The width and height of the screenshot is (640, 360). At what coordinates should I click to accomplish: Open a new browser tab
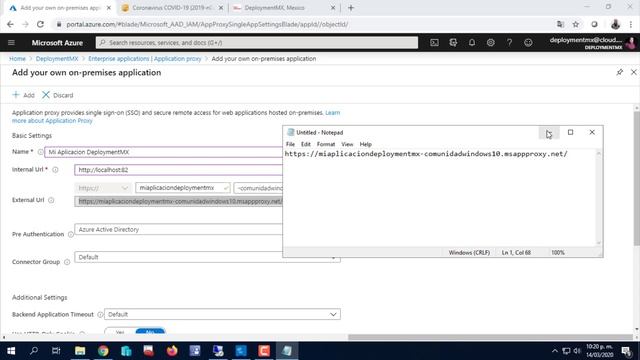[x=351, y=8]
